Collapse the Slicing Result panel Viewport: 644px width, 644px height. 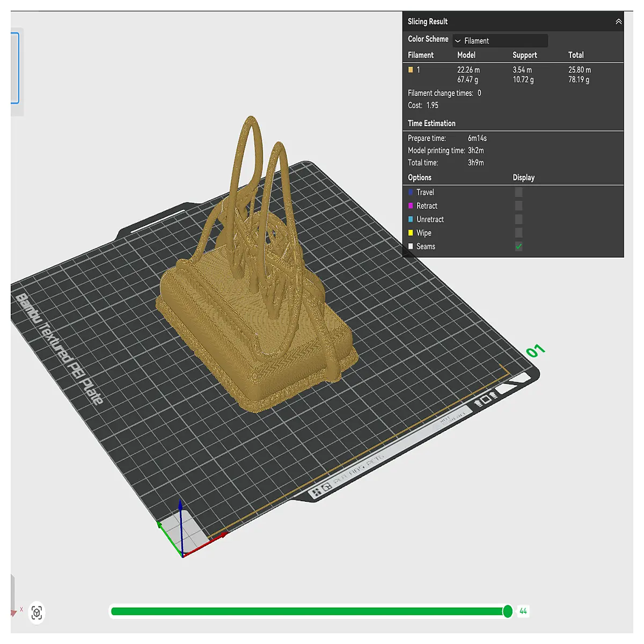pos(618,21)
